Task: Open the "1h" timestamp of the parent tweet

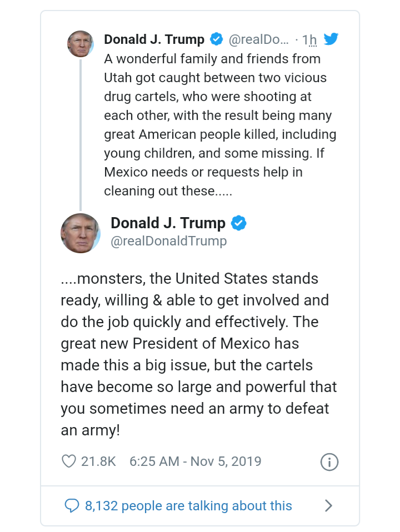Action: pos(309,40)
